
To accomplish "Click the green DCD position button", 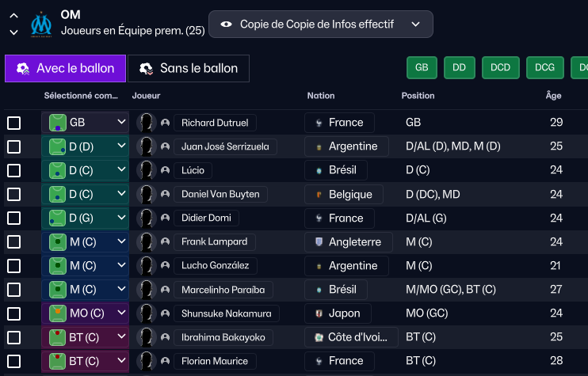I will (x=501, y=68).
